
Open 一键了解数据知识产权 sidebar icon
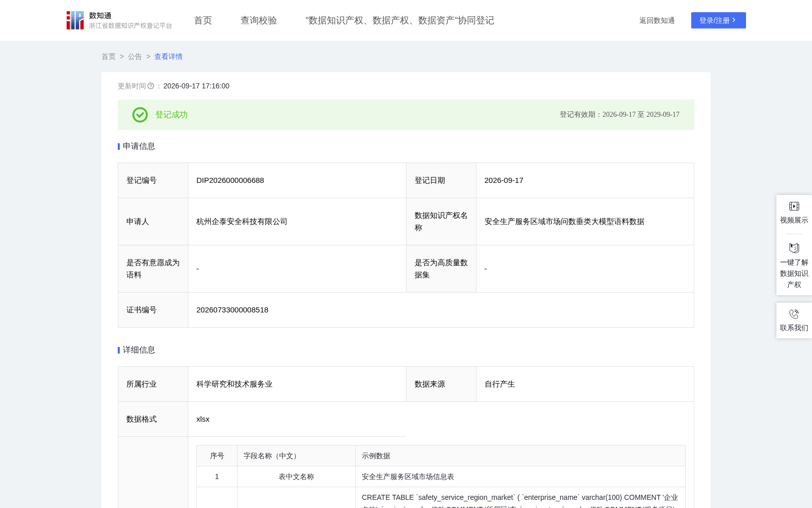pos(794,248)
